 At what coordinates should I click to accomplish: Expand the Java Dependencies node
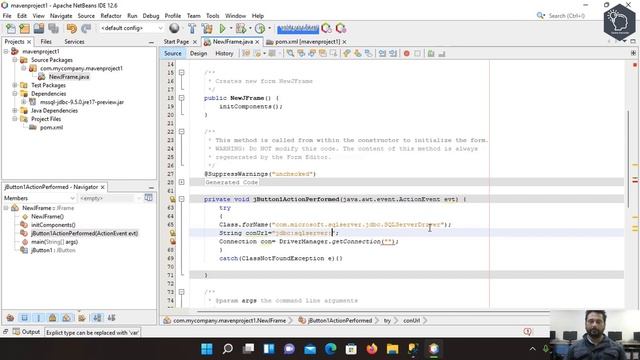(x=15, y=111)
